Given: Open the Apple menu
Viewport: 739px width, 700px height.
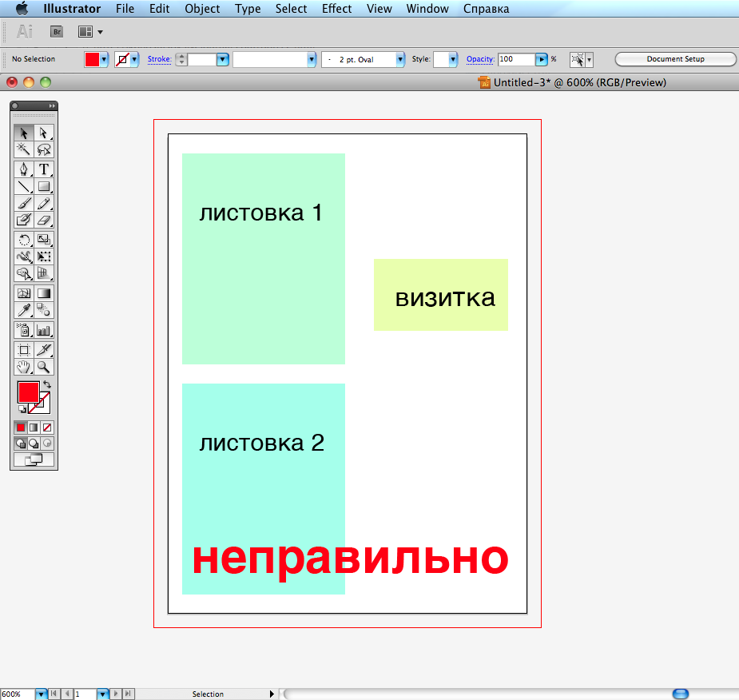Looking at the screenshot, I should coord(22,9).
